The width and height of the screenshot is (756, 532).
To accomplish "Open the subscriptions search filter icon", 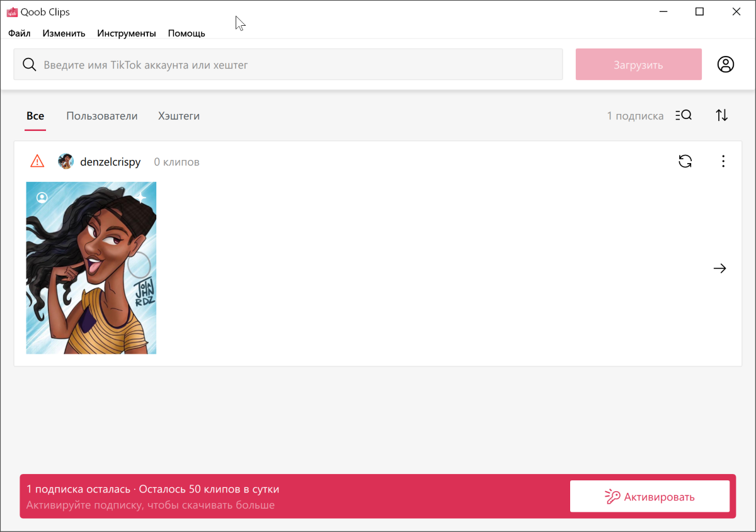I will 684,115.
